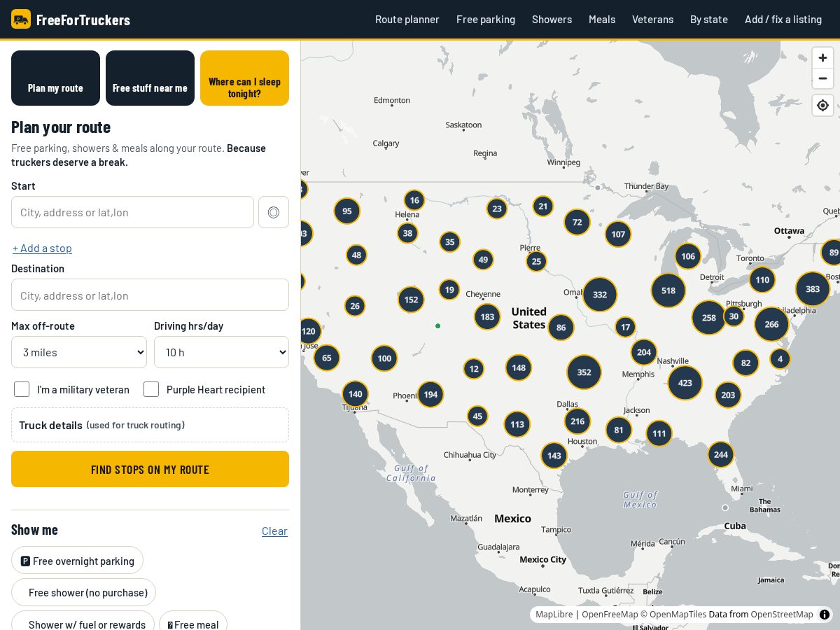Zoom in on the map
Screen dimensions: 840x630
coord(822,58)
